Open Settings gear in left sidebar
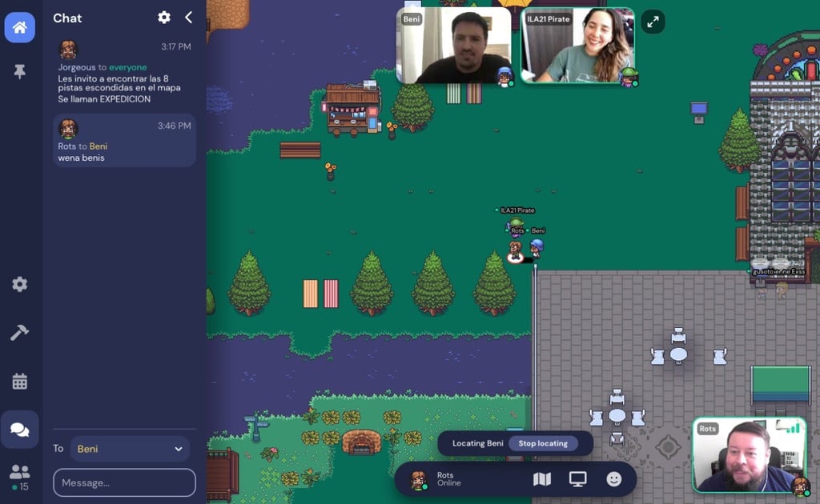 pos(19,284)
